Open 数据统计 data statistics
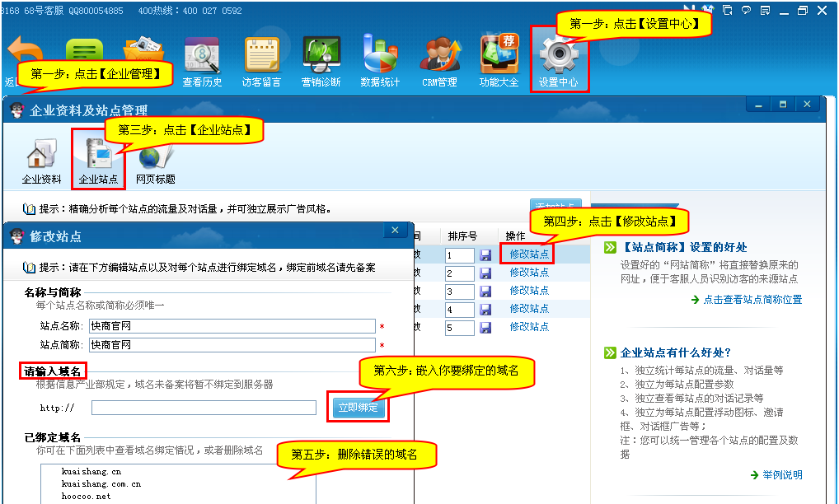839x504 pixels. coord(380,62)
